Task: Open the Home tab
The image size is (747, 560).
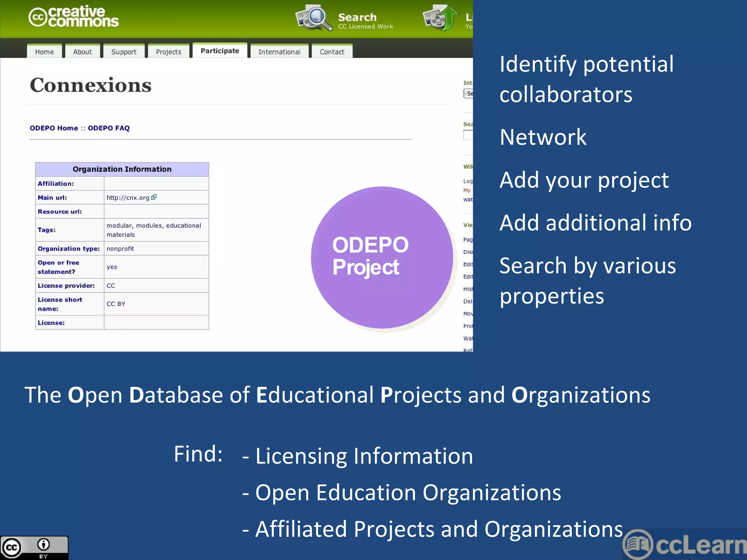Action: pos(44,52)
